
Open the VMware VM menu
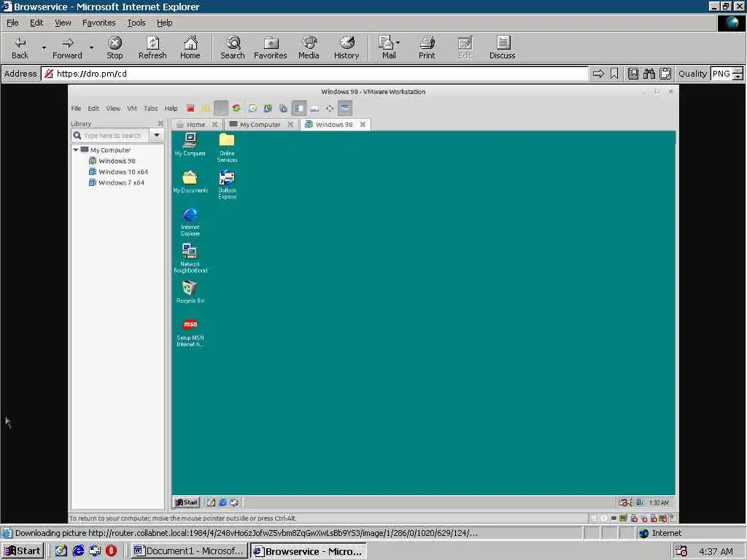132,108
